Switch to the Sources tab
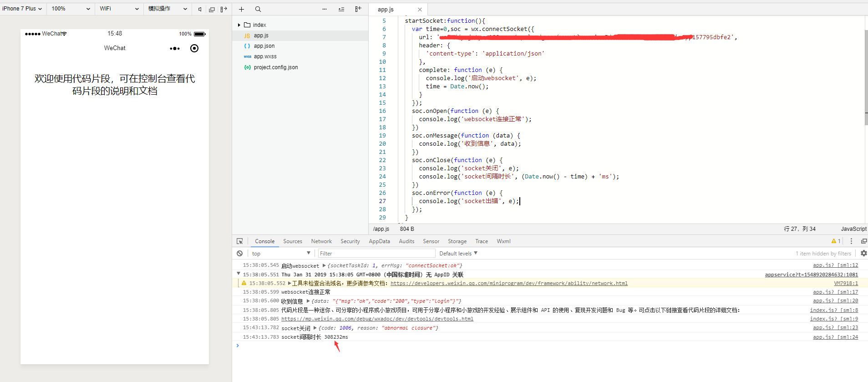This screenshot has height=382, width=868. [x=293, y=241]
